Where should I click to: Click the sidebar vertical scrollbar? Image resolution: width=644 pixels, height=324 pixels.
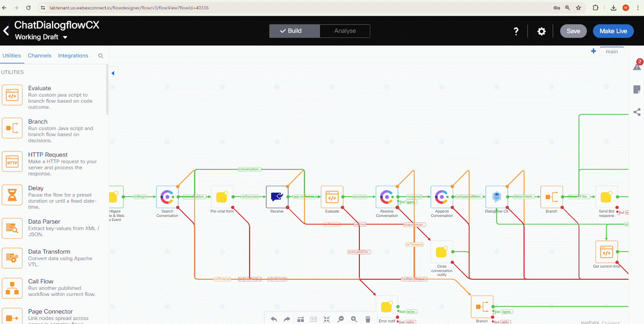(107, 89)
